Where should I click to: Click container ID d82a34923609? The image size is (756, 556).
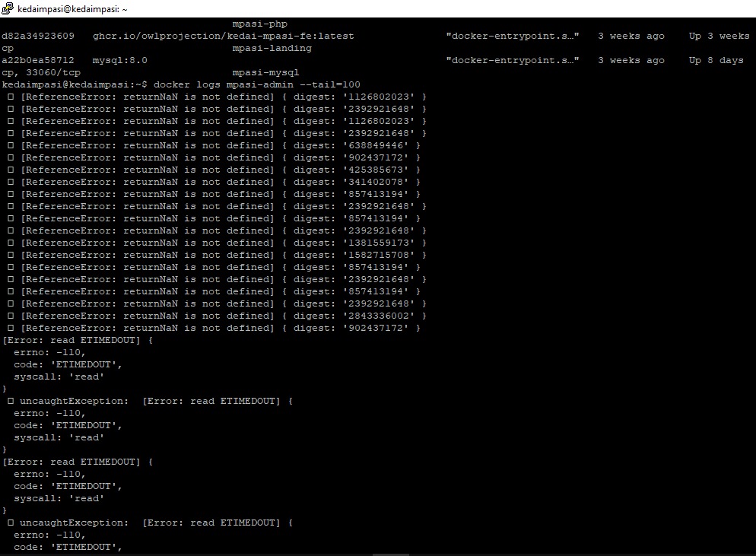click(x=38, y=36)
